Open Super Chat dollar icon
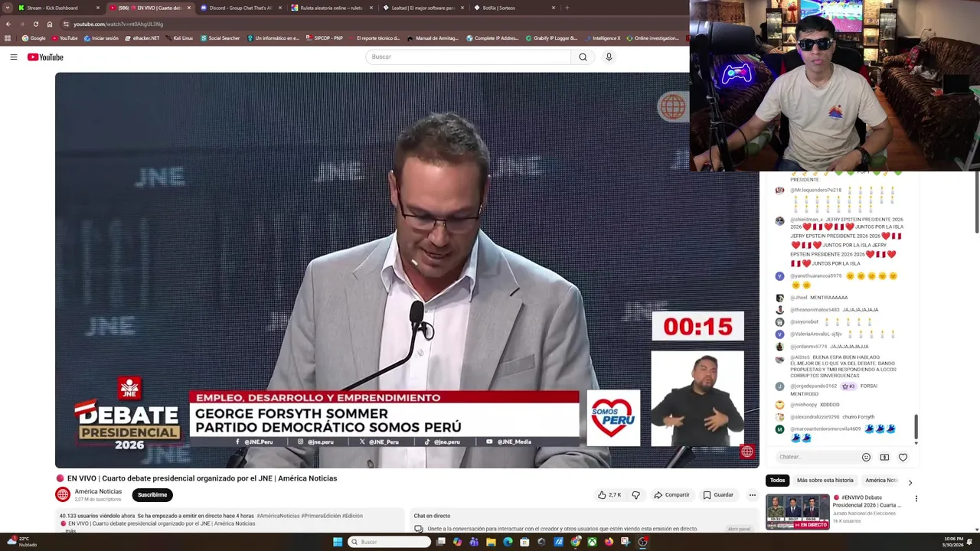The width and height of the screenshot is (980, 551). (x=884, y=457)
